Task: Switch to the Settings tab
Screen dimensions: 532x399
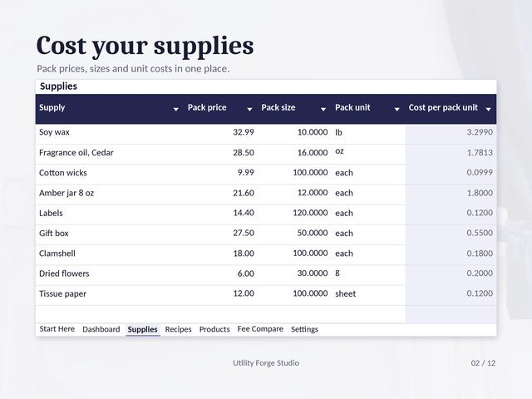Action: tap(304, 329)
